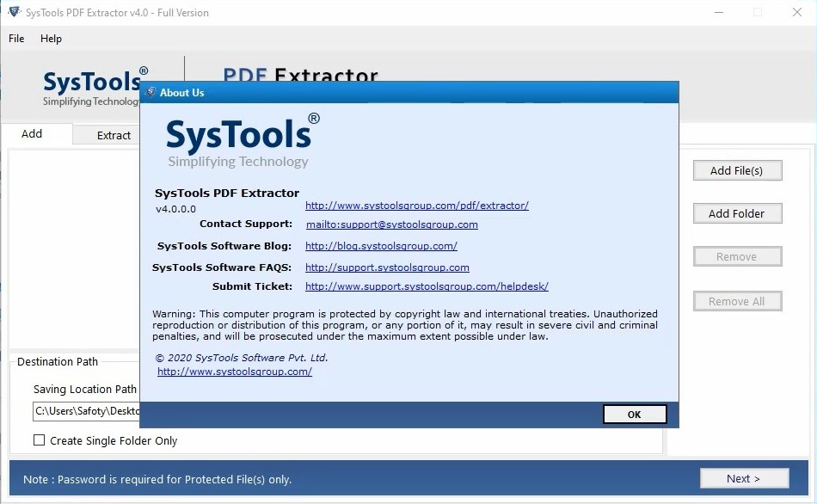Click the Remove All button
Viewport: 817px width, 504px height.
[x=737, y=301]
